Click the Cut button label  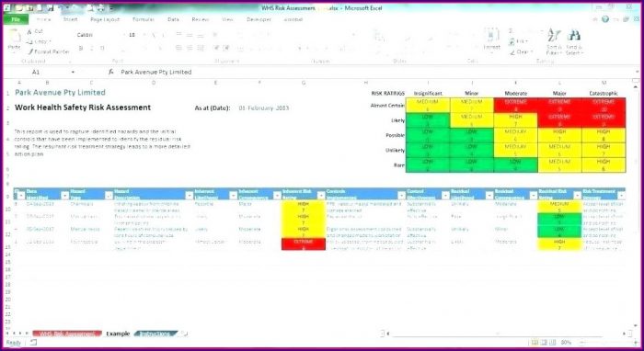[39, 31]
